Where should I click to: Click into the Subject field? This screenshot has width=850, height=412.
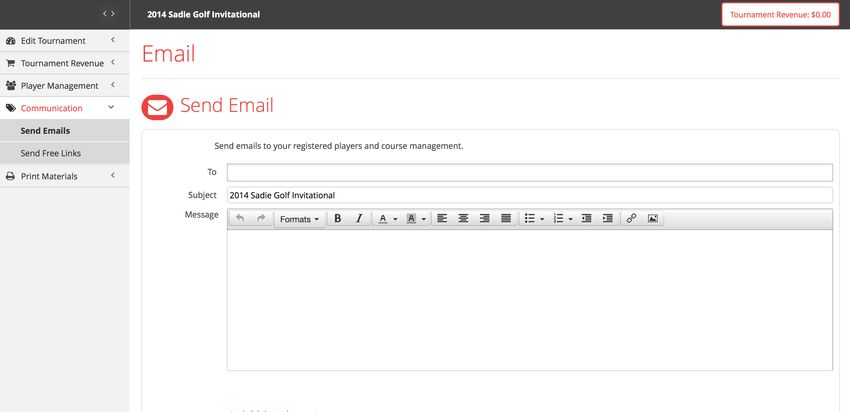(x=530, y=195)
